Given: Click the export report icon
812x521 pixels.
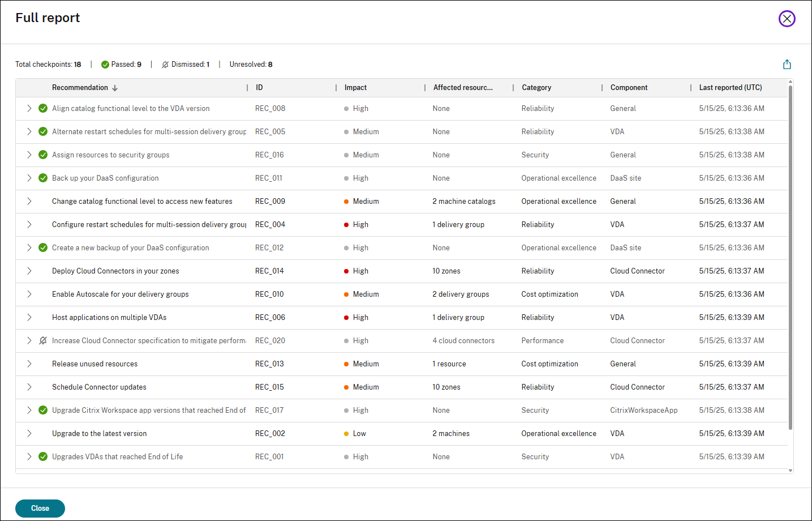Looking at the screenshot, I should click(x=787, y=64).
